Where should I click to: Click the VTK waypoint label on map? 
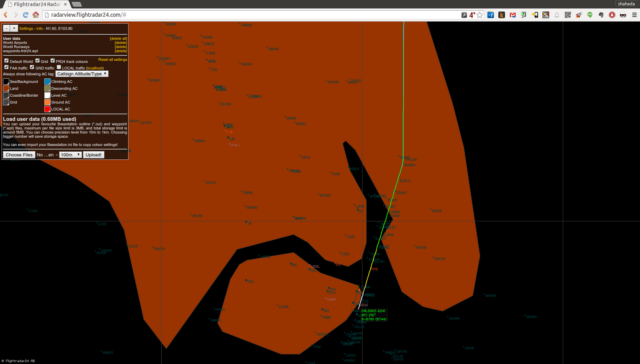(x=374, y=269)
